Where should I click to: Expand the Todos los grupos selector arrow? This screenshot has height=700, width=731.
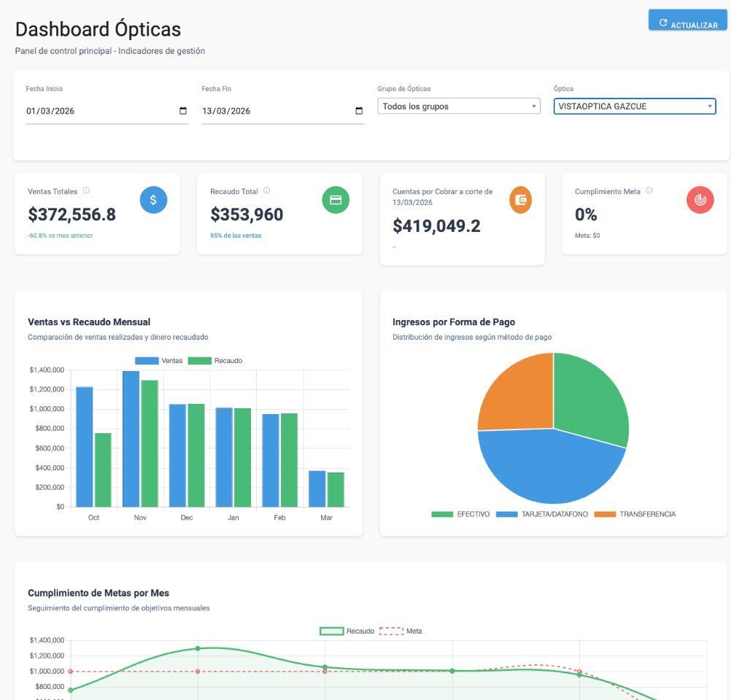point(533,106)
